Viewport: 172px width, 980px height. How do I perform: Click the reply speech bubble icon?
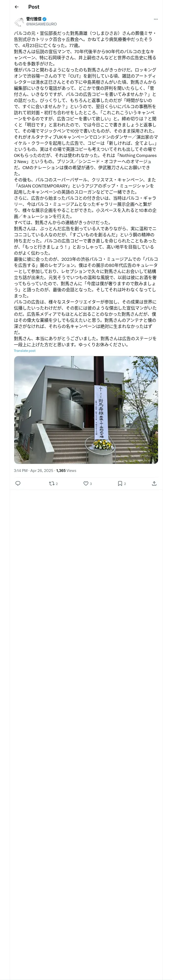pyautogui.click(x=18, y=484)
